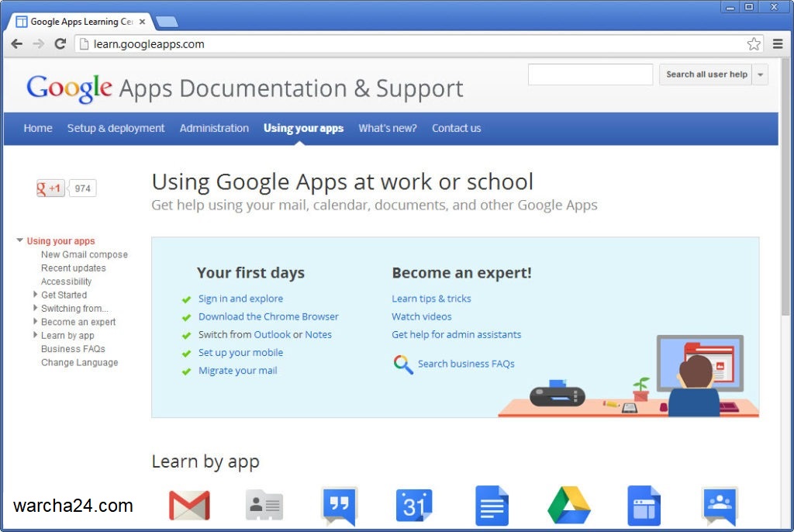
Task: Click the 974 plus-one count
Action: pos(82,188)
